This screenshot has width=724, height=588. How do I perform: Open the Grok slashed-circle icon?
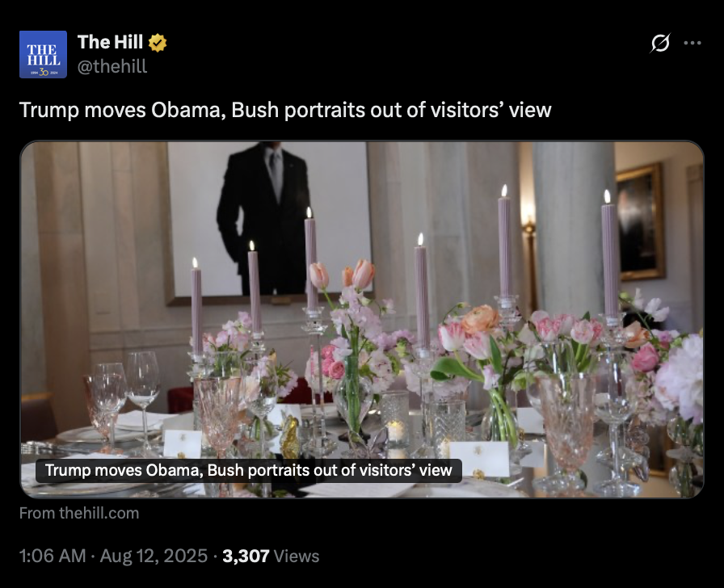pos(660,43)
